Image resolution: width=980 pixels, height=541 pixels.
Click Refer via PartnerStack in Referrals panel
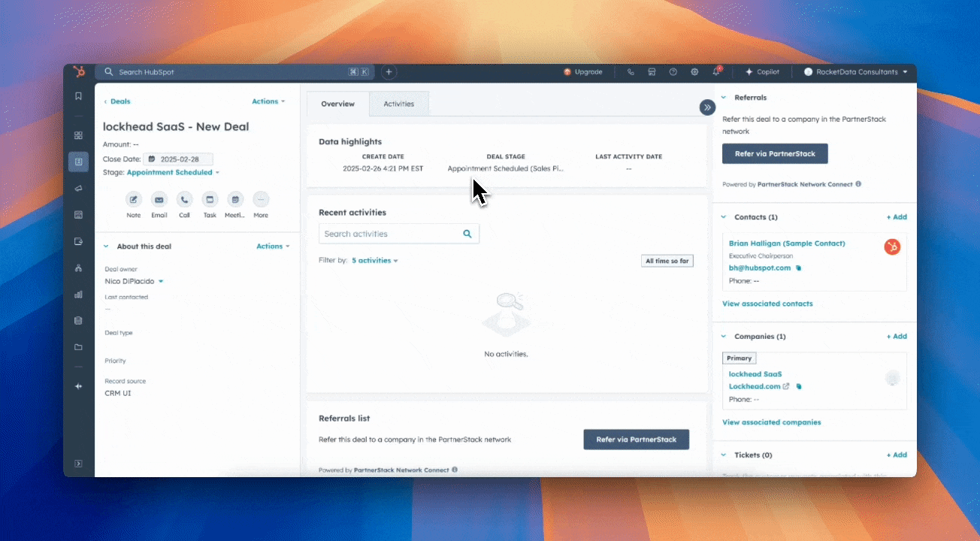click(x=774, y=154)
